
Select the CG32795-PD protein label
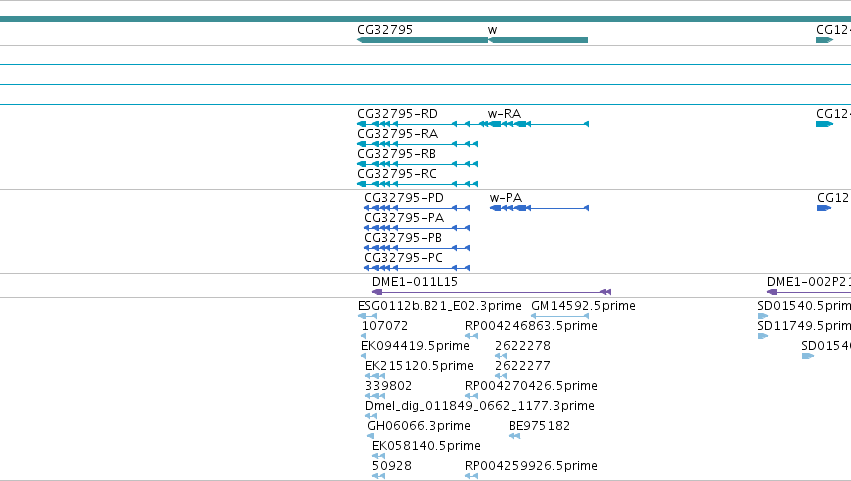coord(404,198)
